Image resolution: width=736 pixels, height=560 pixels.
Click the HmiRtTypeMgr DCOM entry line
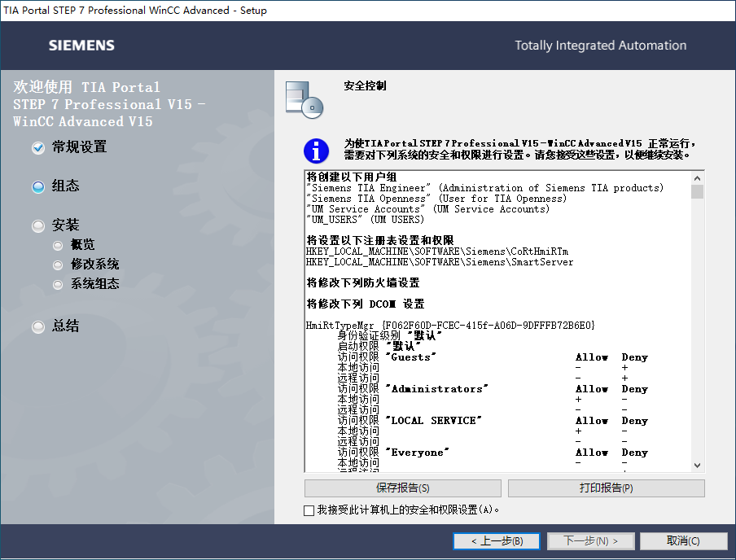(x=450, y=326)
